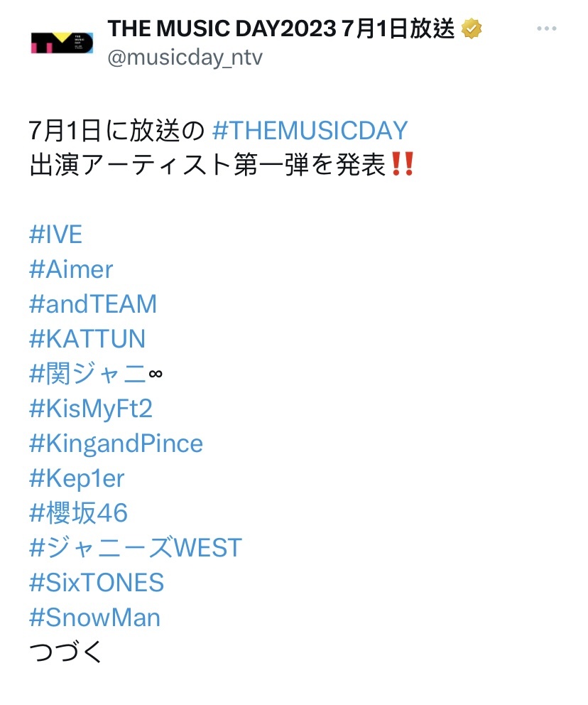Open the #SnowMan hashtag

click(94, 618)
